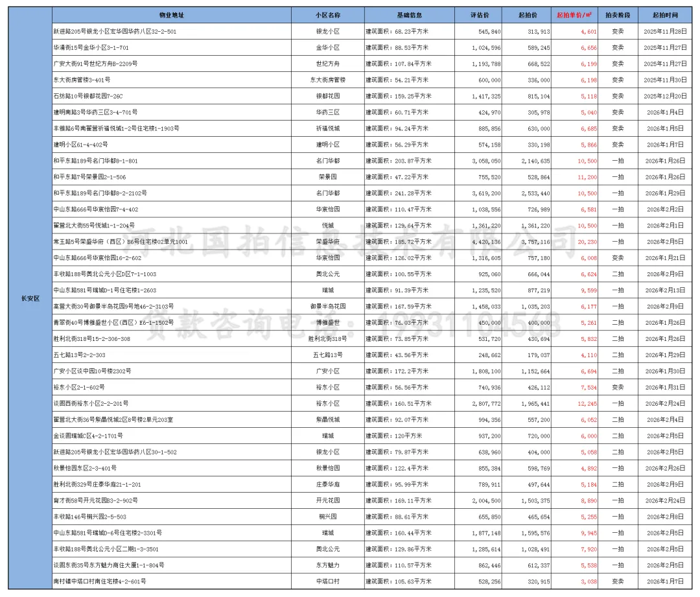Viewport: 700px width, 597px height.
Task: Click community name 博雅盛世
Action: pos(328,323)
